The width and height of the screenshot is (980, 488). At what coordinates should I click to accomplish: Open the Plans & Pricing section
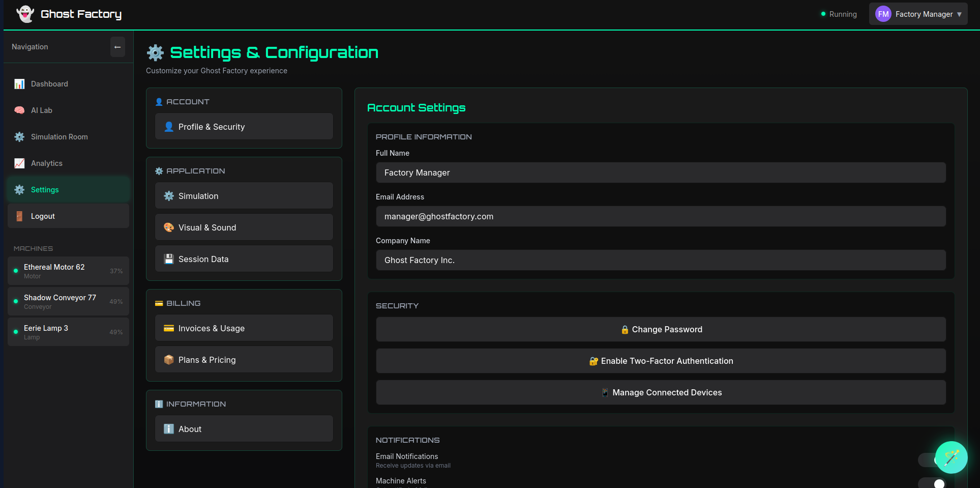244,360
